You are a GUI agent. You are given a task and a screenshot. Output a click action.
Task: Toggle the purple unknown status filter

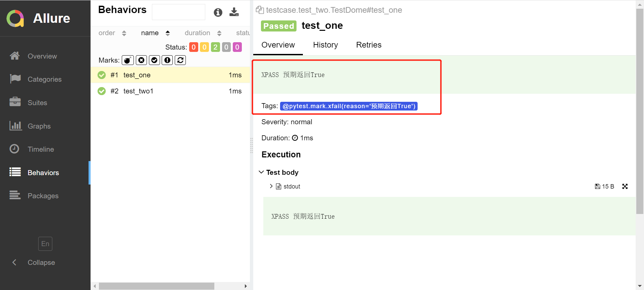tap(237, 47)
